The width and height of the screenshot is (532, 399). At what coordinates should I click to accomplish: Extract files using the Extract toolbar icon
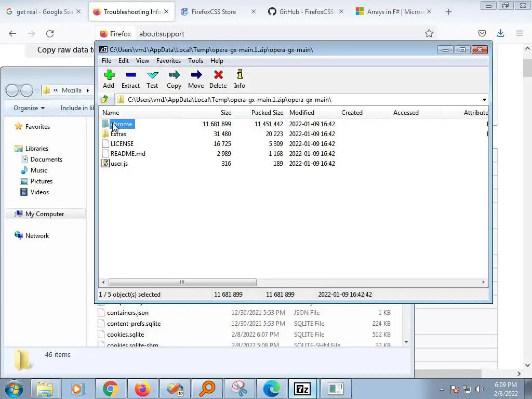click(130, 79)
